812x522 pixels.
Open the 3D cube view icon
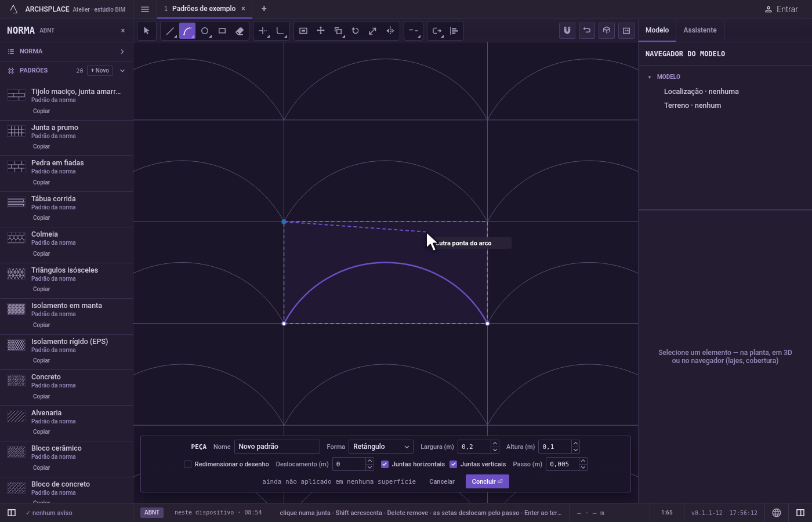point(607,31)
